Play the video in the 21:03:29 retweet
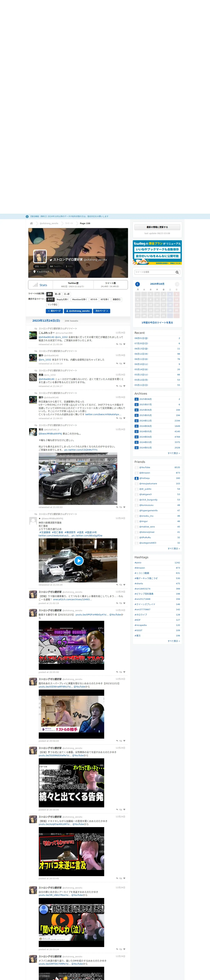Viewport: 210px width, 980px height. pyautogui.click(x=79, y=560)
